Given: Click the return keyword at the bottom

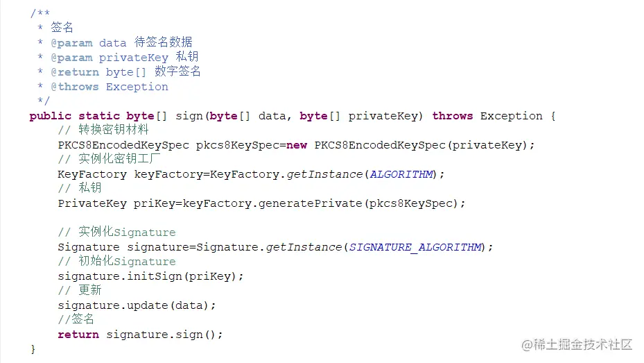Looking at the screenshot, I should click(x=78, y=335).
